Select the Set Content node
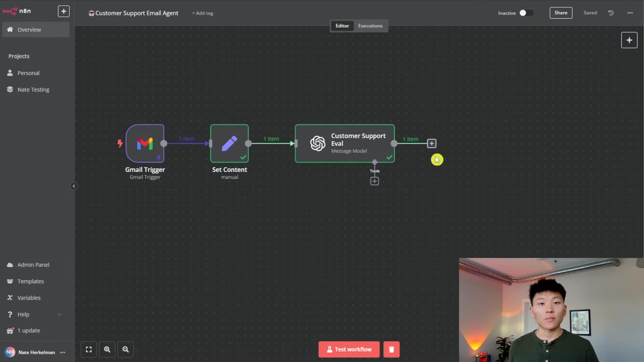This screenshot has height=362, width=644. (230, 143)
